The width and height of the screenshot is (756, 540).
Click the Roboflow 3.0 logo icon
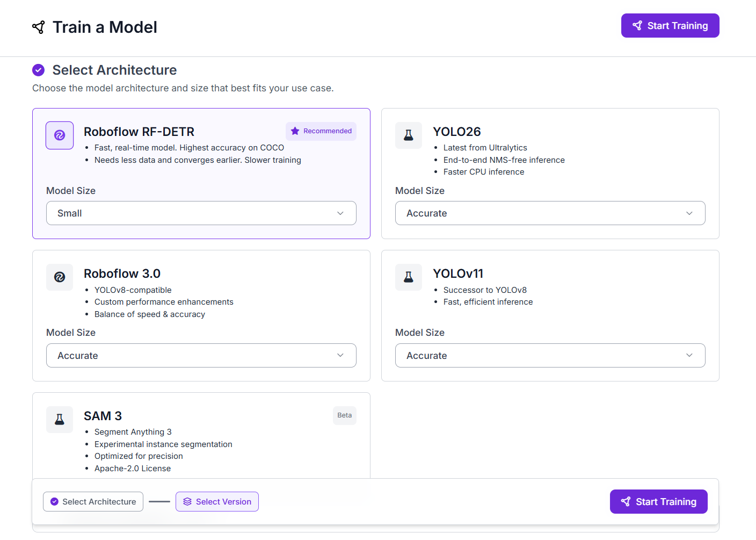(60, 277)
